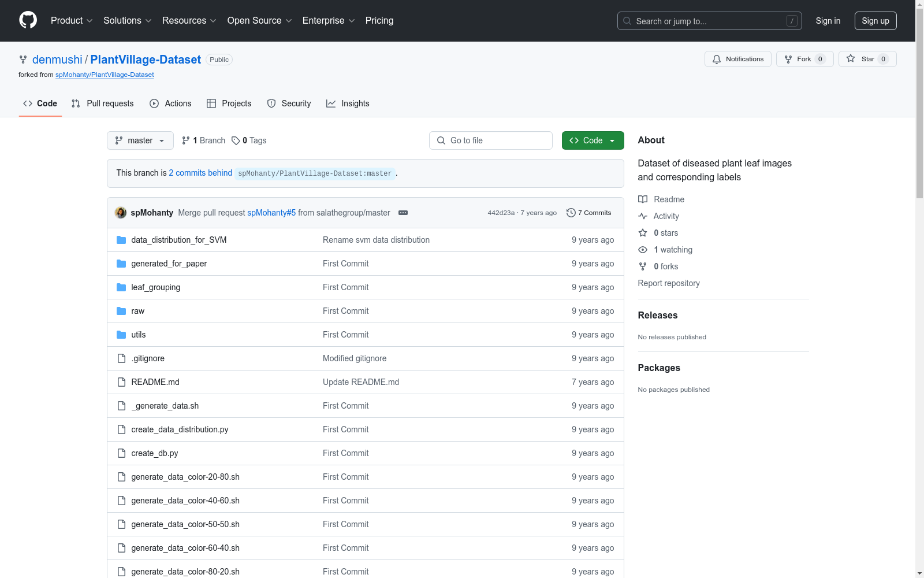The image size is (924, 578).
Task: Click the create_db.py file icon
Action: coord(121,453)
